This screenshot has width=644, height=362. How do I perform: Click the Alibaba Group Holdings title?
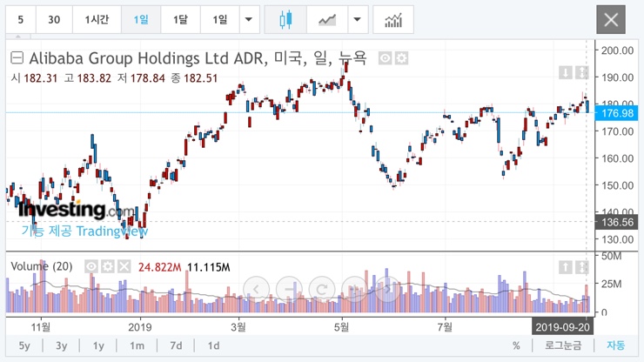(x=198, y=58)
